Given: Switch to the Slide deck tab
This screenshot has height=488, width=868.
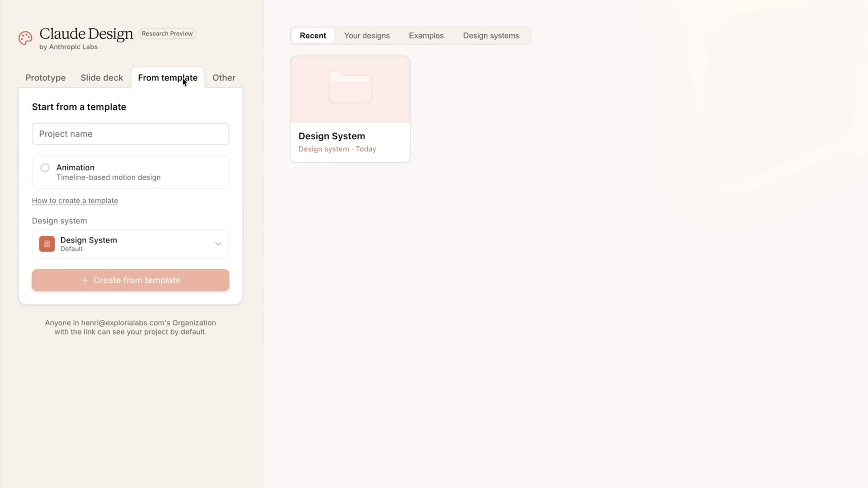Looking at the screenshot, I should 102,78.
